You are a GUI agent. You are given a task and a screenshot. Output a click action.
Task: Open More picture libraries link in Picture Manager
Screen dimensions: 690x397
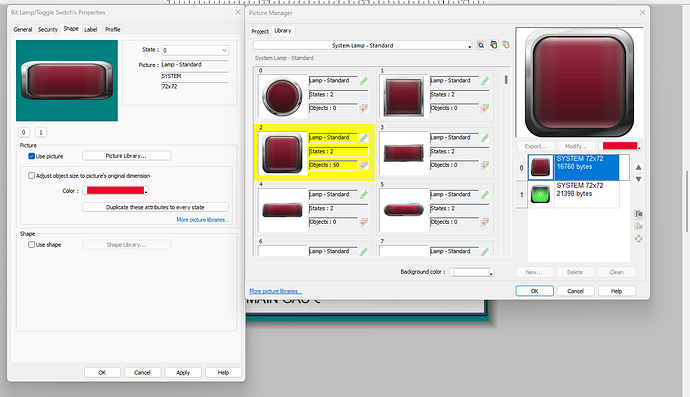pyautogui.click(x=275, y=291)
